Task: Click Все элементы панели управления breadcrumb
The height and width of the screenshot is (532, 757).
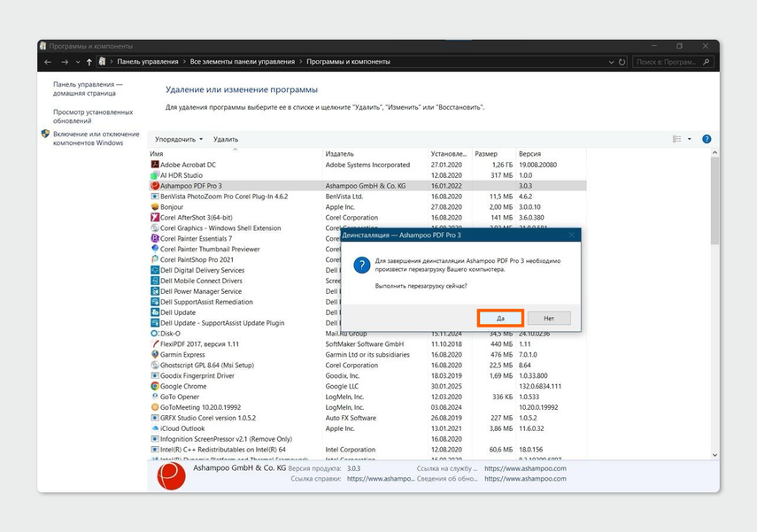Action: 242,62
